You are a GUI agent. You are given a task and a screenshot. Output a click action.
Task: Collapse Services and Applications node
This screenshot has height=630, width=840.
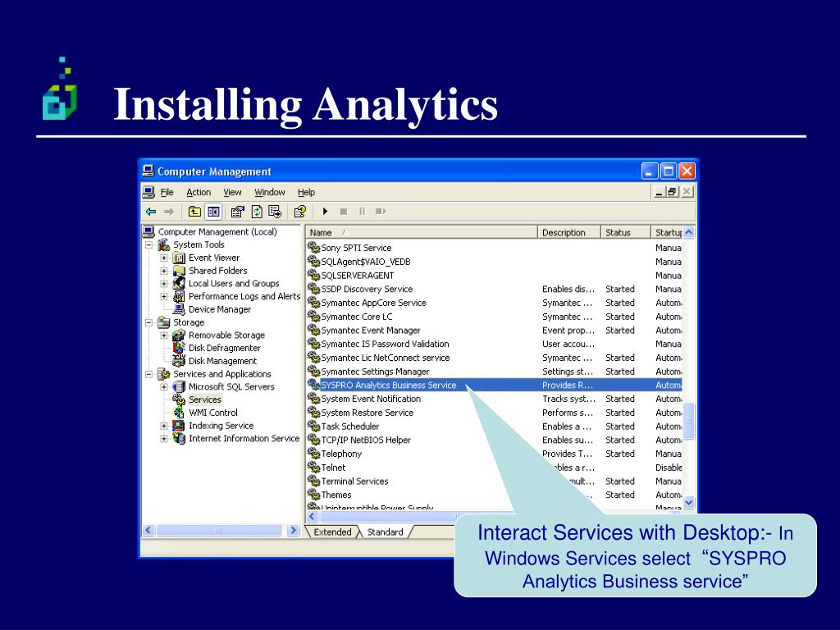point(149,374)
